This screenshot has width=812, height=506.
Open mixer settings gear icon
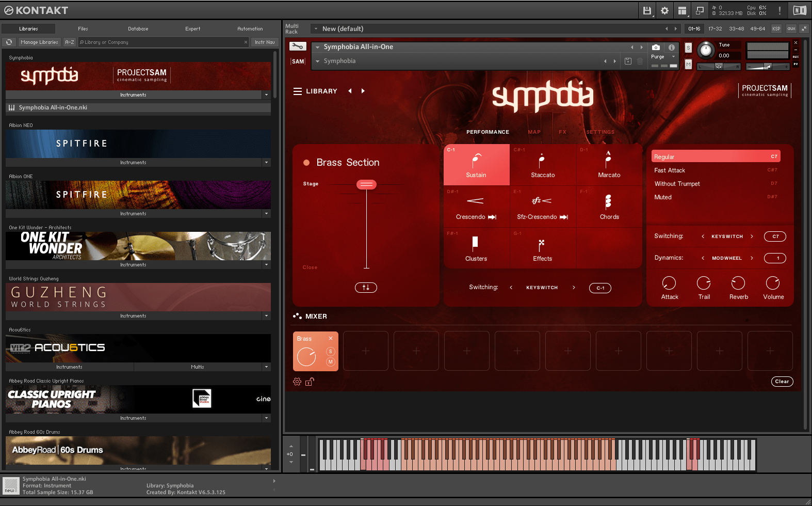pyautogui.click(x=297, y=382)
